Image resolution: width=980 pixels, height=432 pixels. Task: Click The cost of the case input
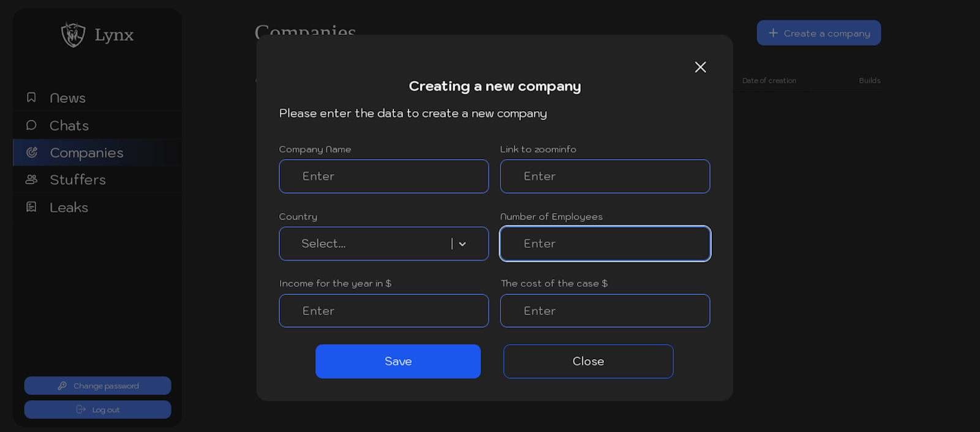click(605, 311)
